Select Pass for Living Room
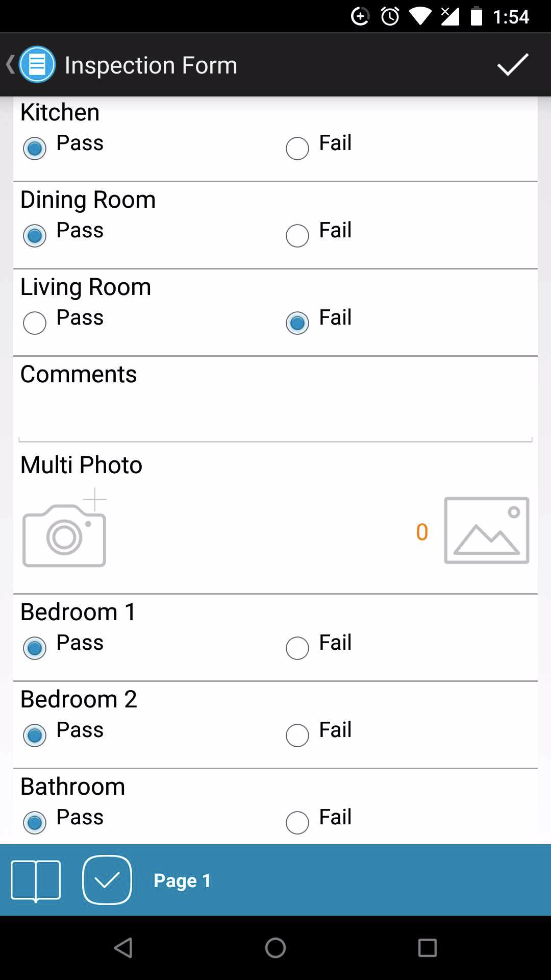551x980 pixels. [35, 323]
